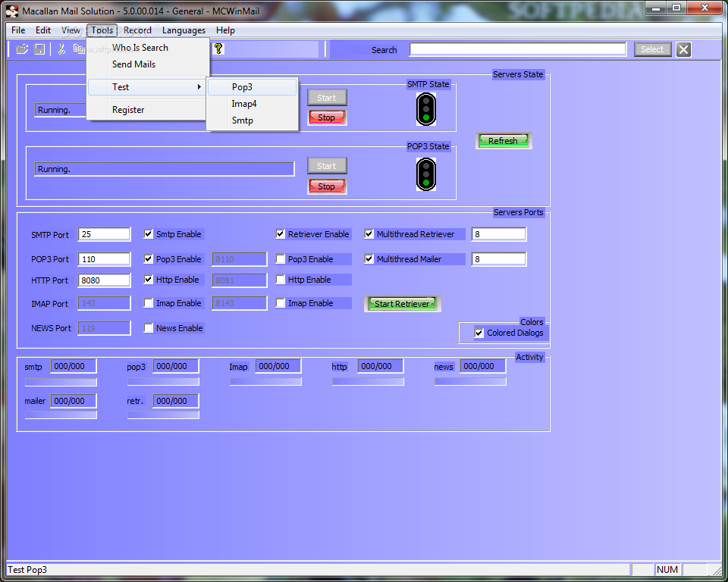Viewport: 728px width, 582px height.
Task: Uncheck Pop3 Enable beside port 110
Action: (x=148, y=259)
